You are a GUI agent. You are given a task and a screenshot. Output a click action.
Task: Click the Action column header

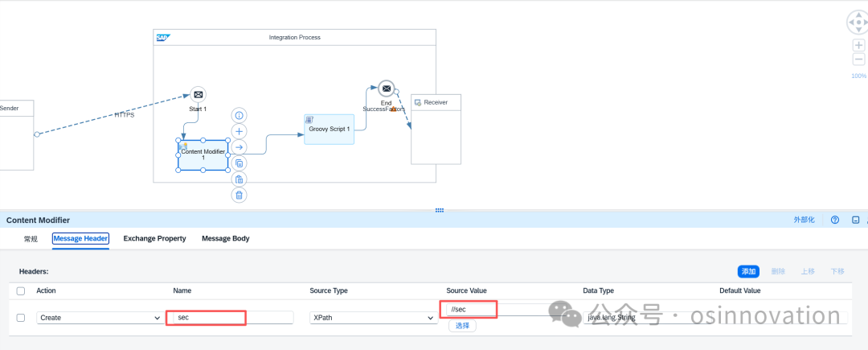point(46,290)
